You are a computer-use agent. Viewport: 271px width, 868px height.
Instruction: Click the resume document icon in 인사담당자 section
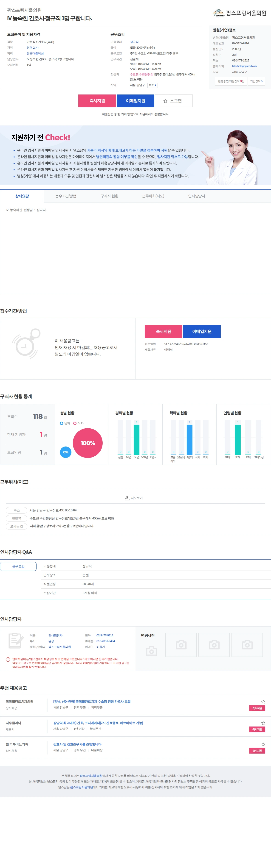(16, 641)
